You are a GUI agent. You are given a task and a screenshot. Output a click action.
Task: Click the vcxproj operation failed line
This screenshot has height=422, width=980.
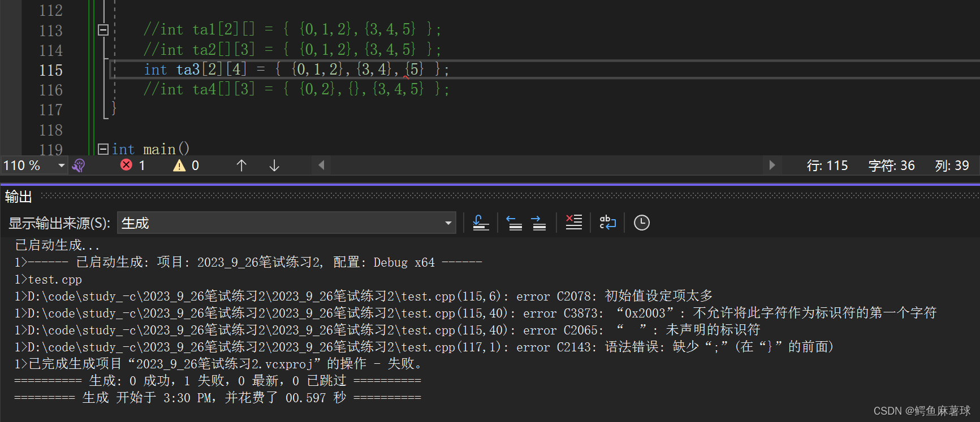tap(218, 364)
